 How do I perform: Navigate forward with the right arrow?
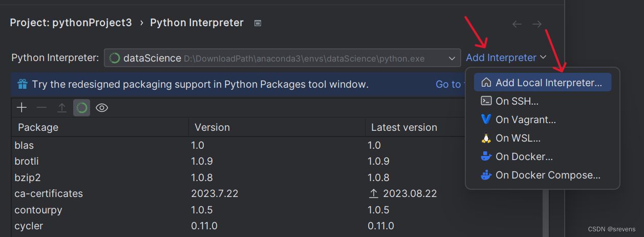pyautogui.click(x=536, y=24)
